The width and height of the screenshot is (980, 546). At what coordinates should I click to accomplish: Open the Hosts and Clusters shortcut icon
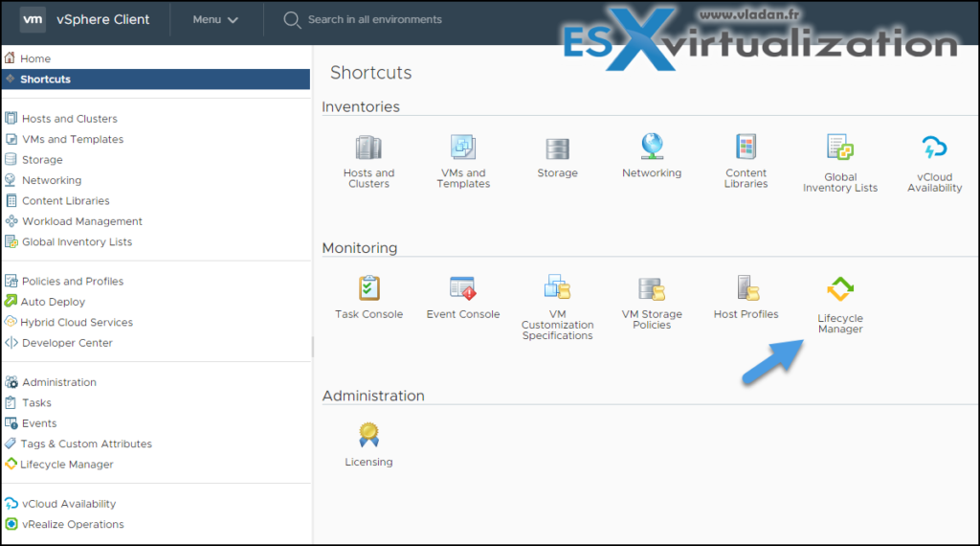click(368, 148)
